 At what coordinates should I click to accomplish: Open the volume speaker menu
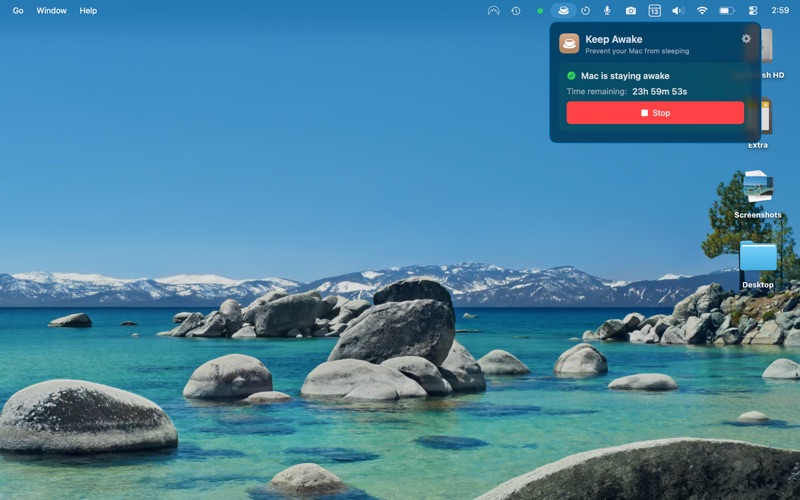click(678, 11)
